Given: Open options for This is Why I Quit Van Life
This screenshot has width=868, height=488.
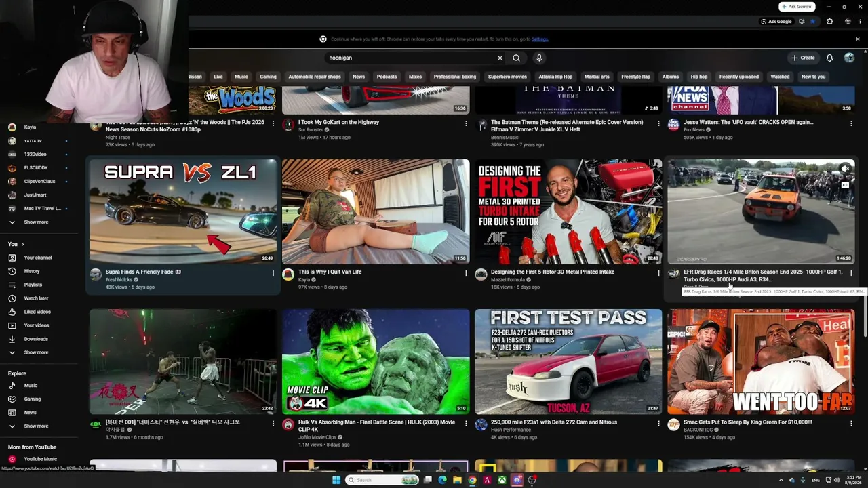Looking at the screenshot, I should point(466,273).
